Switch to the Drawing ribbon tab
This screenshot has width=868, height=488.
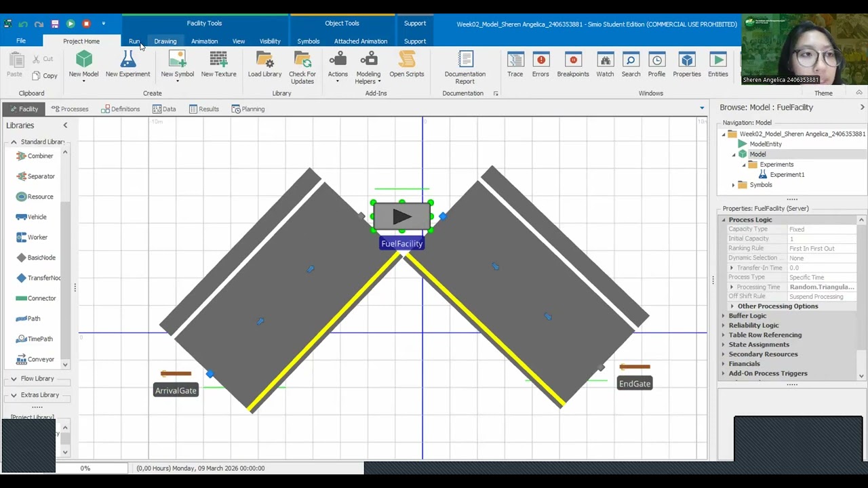coord(165,41)
